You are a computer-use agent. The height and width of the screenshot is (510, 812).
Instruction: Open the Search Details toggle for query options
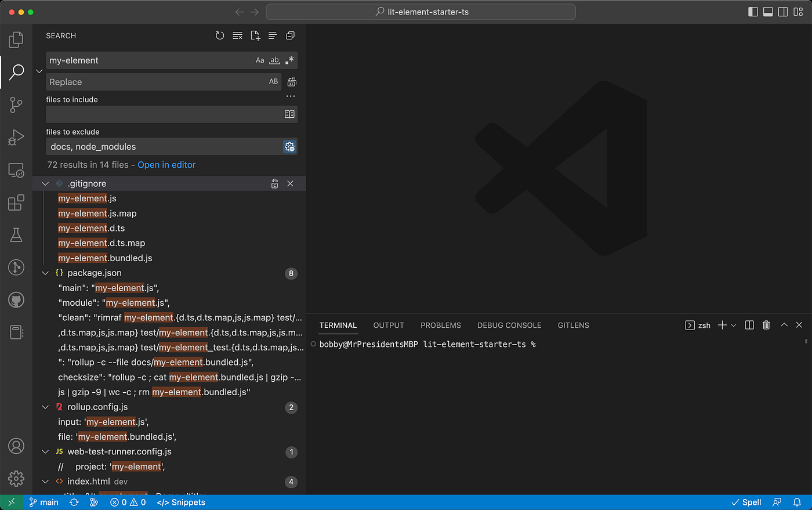coord(290,96)
